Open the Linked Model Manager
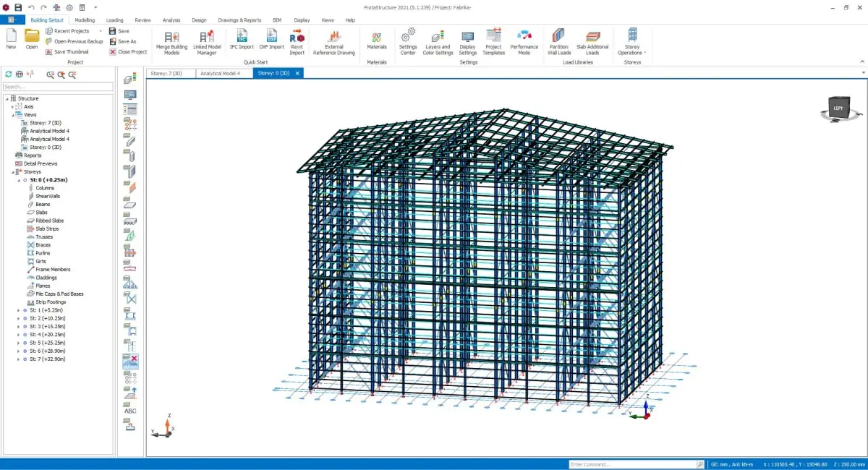 pos(207,40)
